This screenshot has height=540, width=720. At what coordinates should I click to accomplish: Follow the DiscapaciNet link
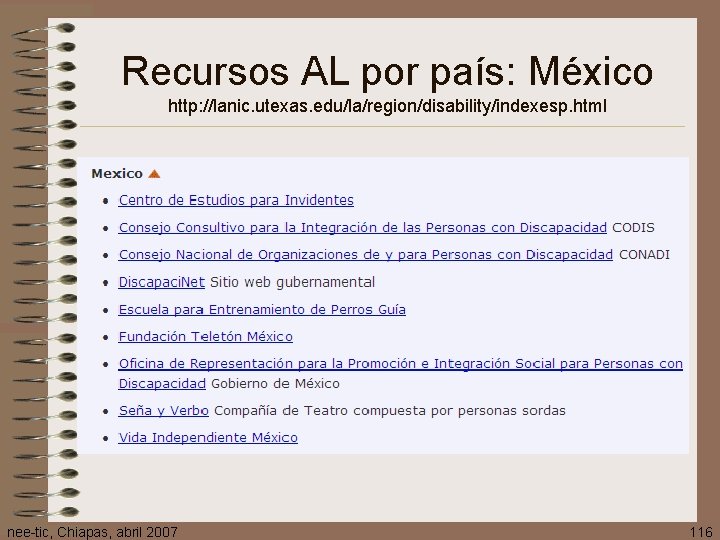(x=162, y=282)
